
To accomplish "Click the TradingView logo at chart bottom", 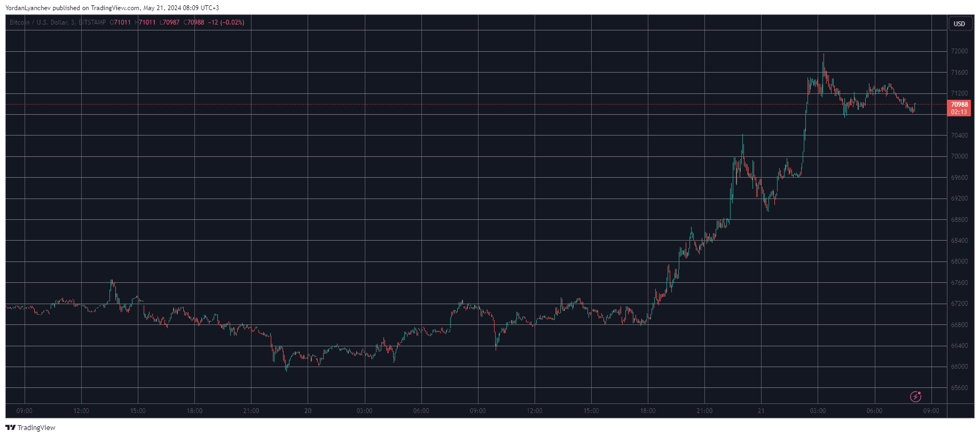I will tap(30, 427).
